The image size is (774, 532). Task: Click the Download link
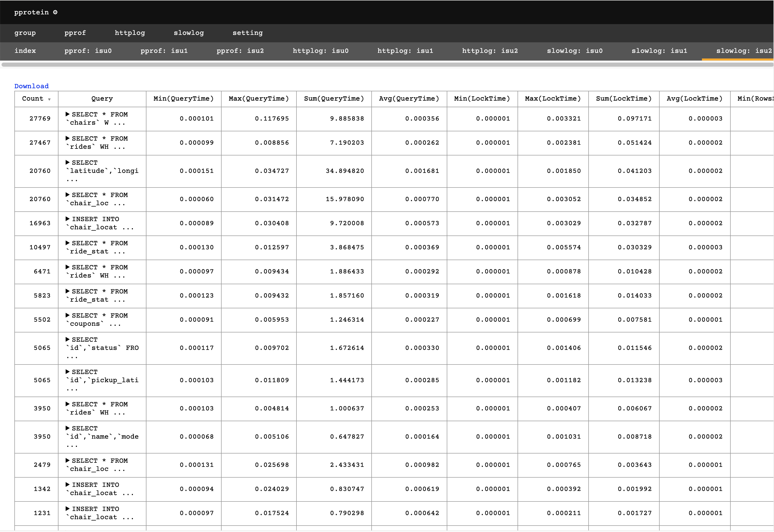point(31,86)
